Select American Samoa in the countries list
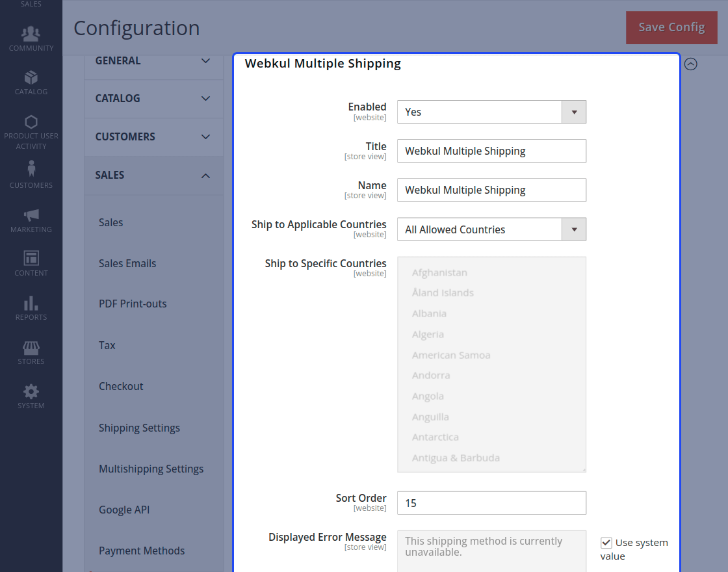 pos(451,355)
